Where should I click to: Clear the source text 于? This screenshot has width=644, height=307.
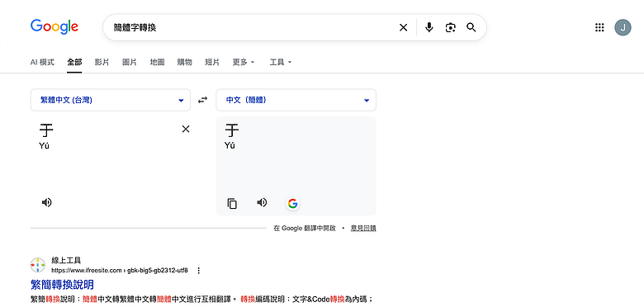pos(186,129)
